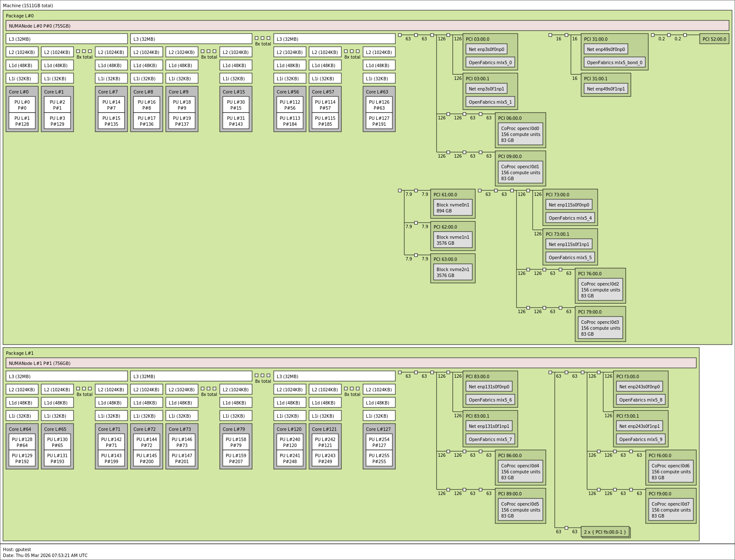Image resolution: width=735 pixels, height=560 pixels.
Task: Select 'PU L#127 P#191' processing unit
Action: coord(379,121)
